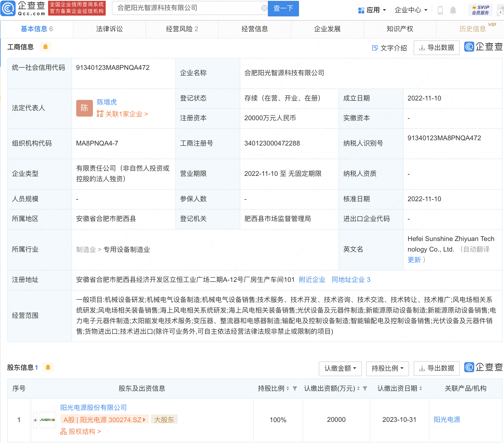Expand the 企业中心 dropdown arrow
The image size is (504, 443).
coord(426,10)
